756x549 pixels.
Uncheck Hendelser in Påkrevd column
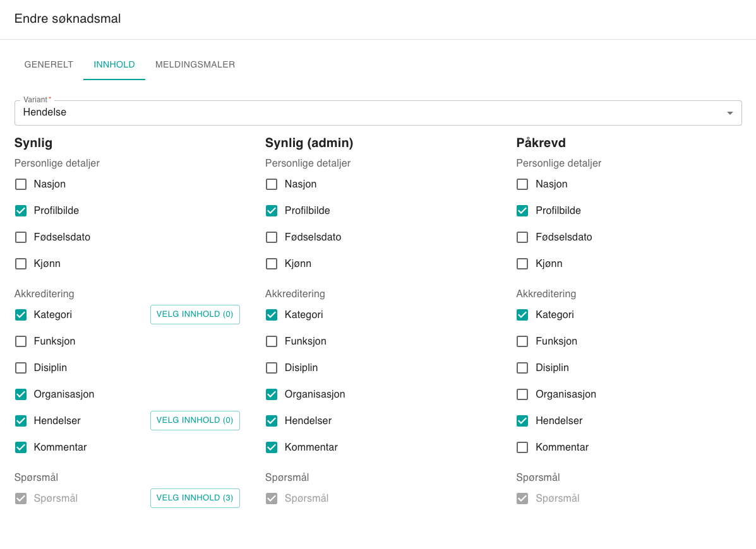(x=522, y=421)
